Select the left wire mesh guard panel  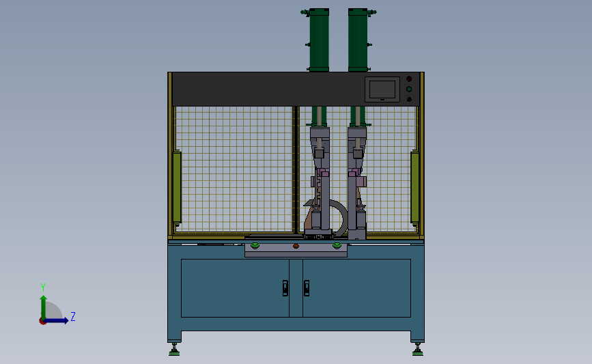click(x=234, y=169)
